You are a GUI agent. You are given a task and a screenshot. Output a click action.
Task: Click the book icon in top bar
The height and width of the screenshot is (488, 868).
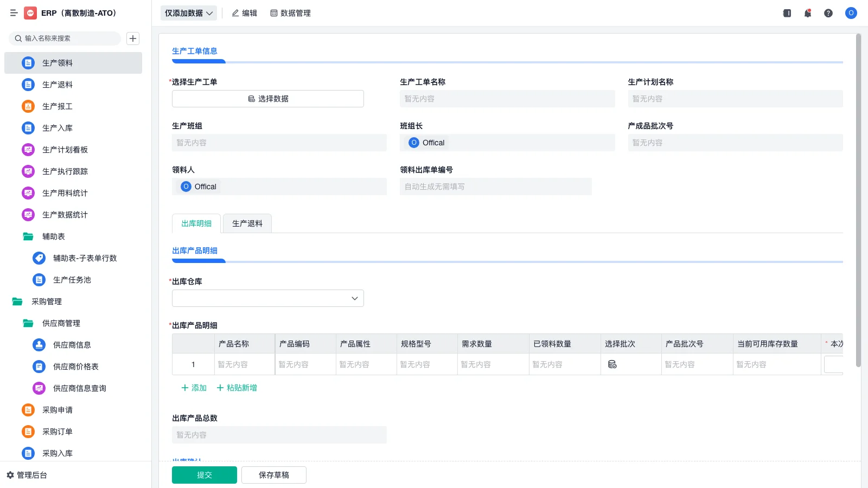[x=787, y=13]
